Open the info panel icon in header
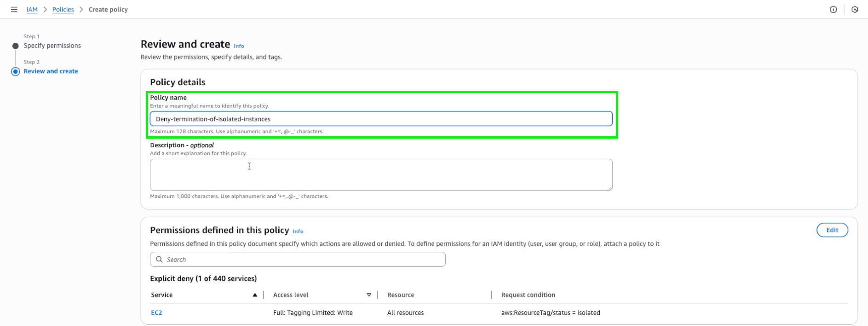The width and height of the screenshot is (868, 326). (833, 9)
